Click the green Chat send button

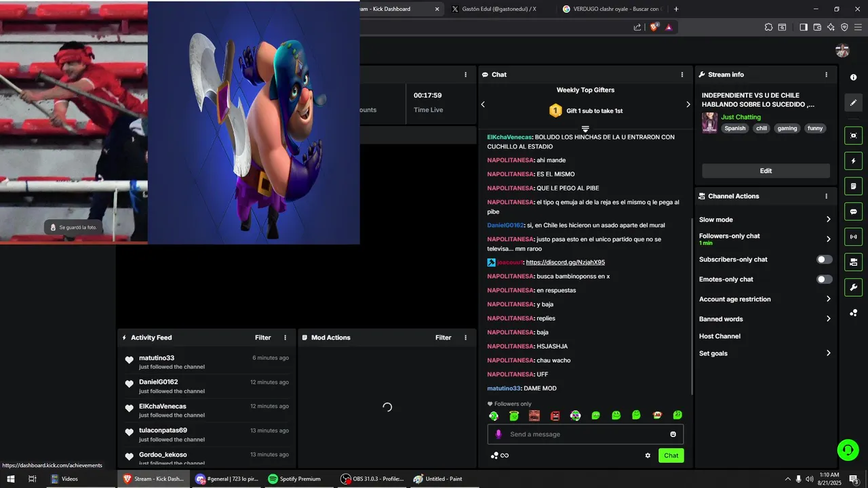[x=671, y=455]
